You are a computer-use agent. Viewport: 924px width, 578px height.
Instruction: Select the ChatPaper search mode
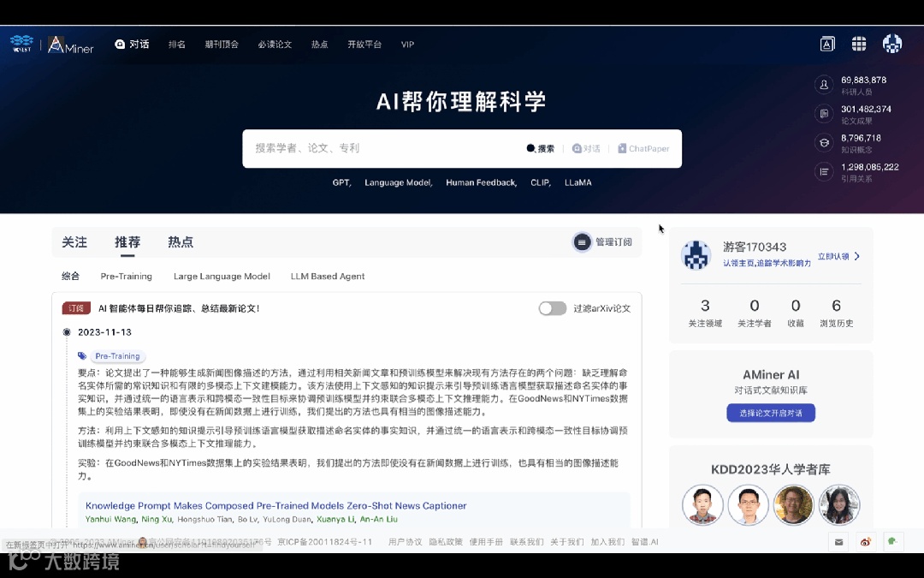(643, 149)
